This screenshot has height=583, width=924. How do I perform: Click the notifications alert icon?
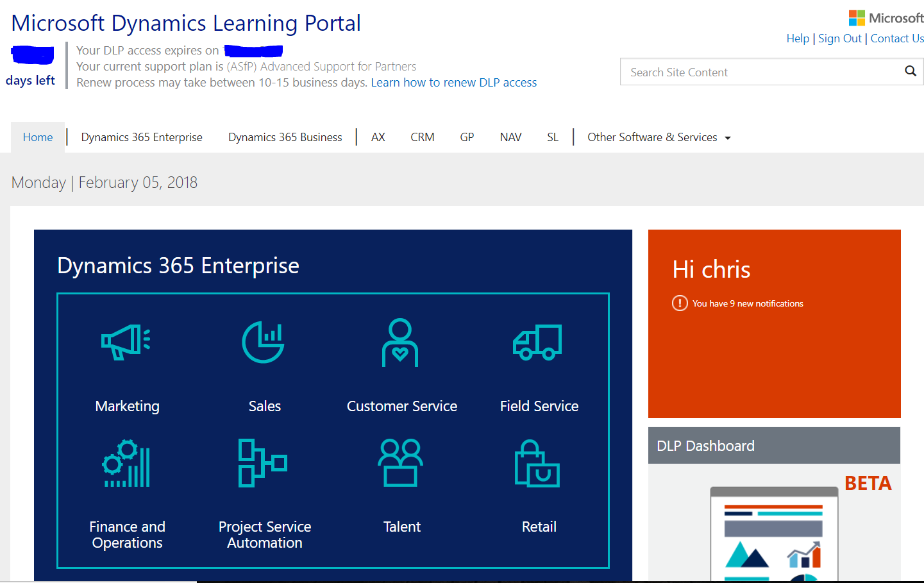tap(680, 303)
